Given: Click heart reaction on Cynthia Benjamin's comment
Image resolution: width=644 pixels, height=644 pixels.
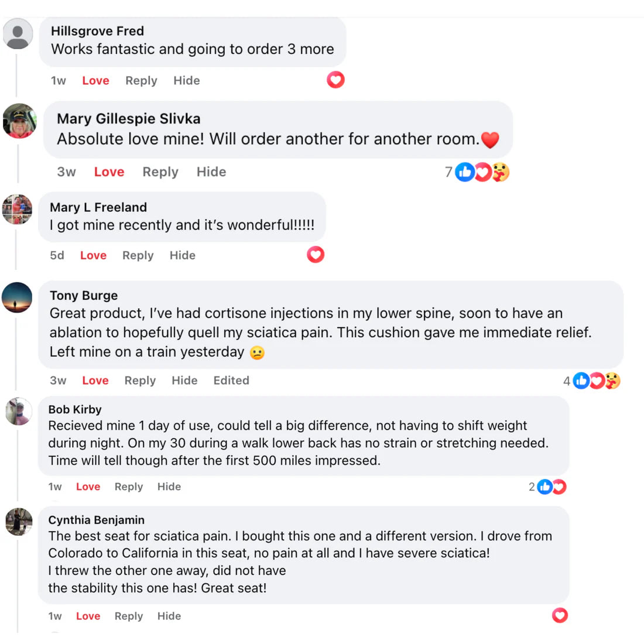Looking at the screenshot, I should (560, 615).
